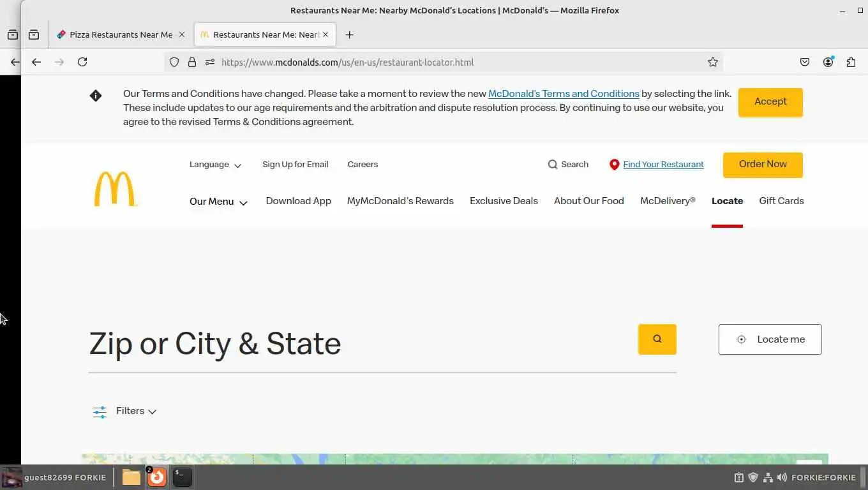Reload the current page
Viewport: 868px width, 490px height.
[x=82, y=62]
